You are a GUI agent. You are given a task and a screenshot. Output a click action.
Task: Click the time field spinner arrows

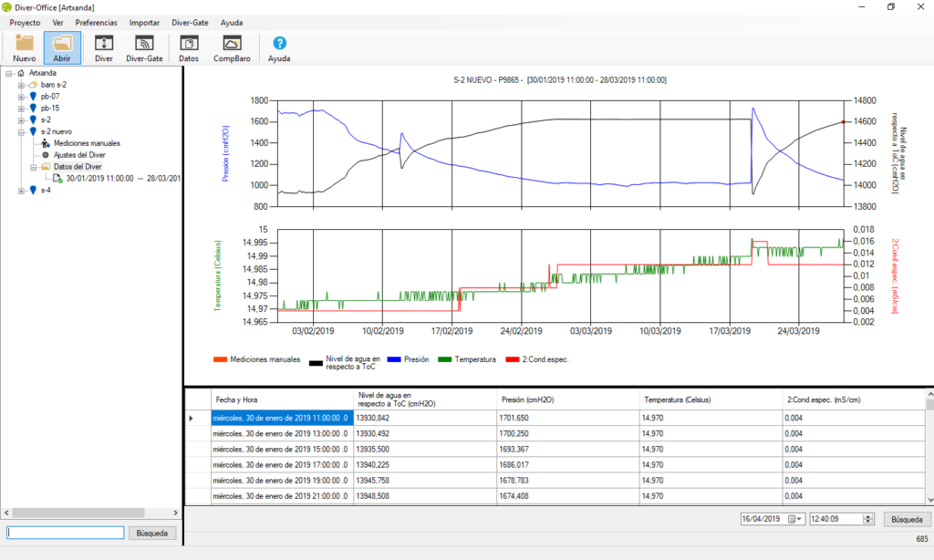[x=868, y=519]
